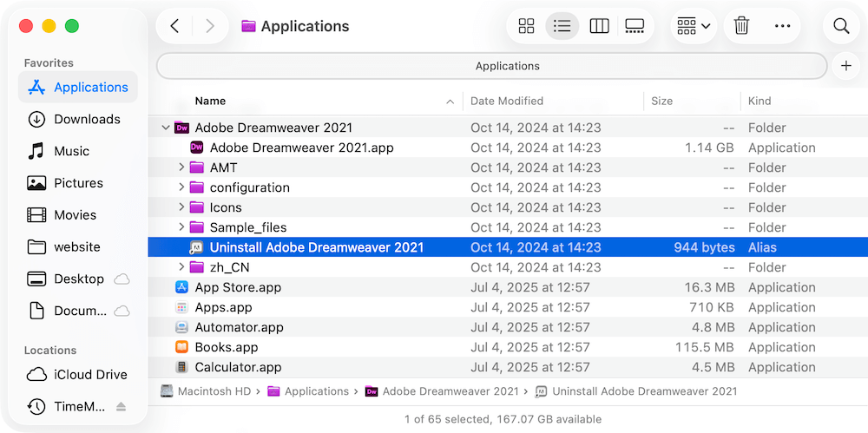Sort by Size column header

(661, 101)
